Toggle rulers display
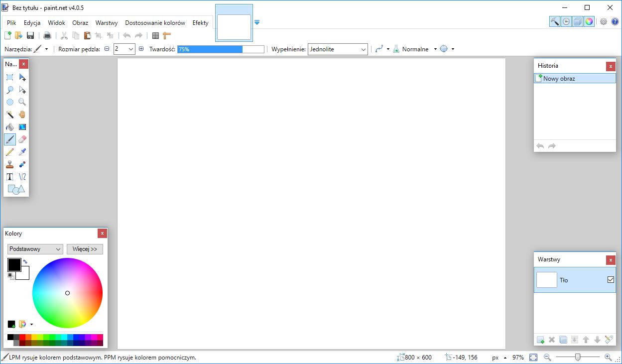622x364 pixels. point(167,35)
